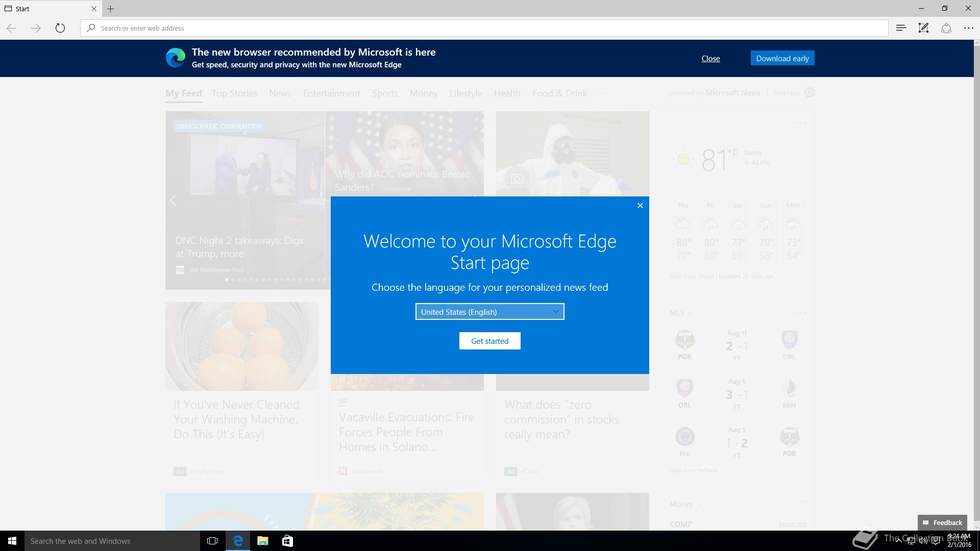The image size is (980, 551).
Task: Open the Hub (favorites, reading list) icon
Action: pos(901,28)
